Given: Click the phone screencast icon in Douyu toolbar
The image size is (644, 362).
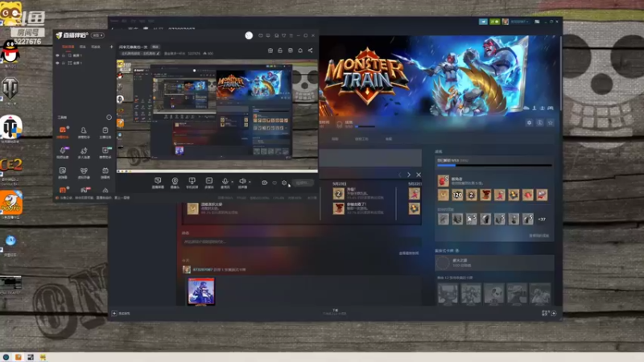Looking at the screenshot, I should click(x=192, y=180).
